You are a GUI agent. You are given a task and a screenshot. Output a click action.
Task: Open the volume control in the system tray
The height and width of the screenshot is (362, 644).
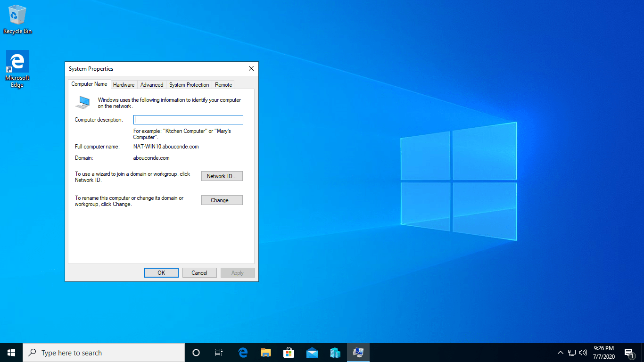point(583,352)
